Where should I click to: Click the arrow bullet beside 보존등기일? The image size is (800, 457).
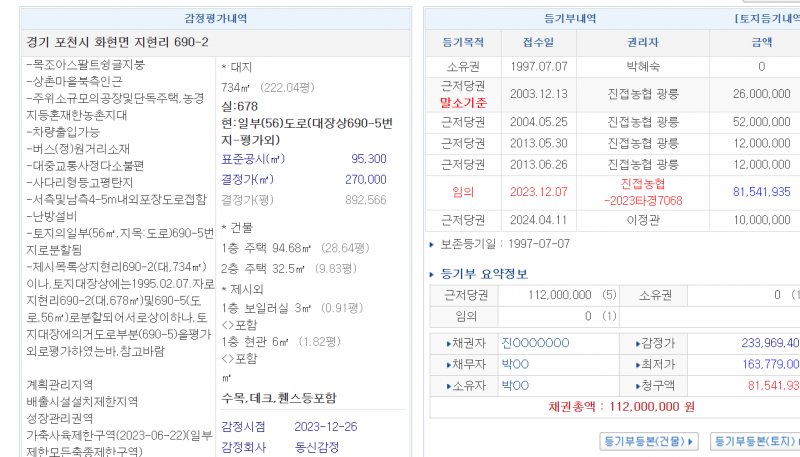[x=432, y=244]
